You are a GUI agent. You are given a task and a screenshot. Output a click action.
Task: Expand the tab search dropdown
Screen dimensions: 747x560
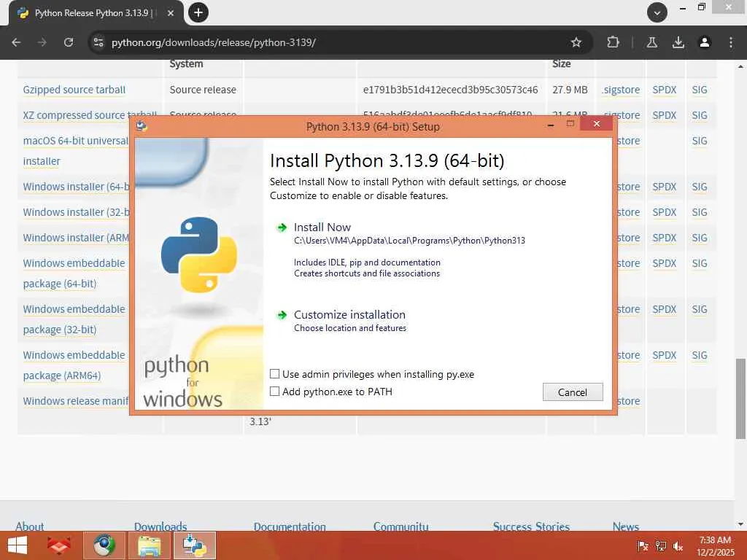point(657,13)
